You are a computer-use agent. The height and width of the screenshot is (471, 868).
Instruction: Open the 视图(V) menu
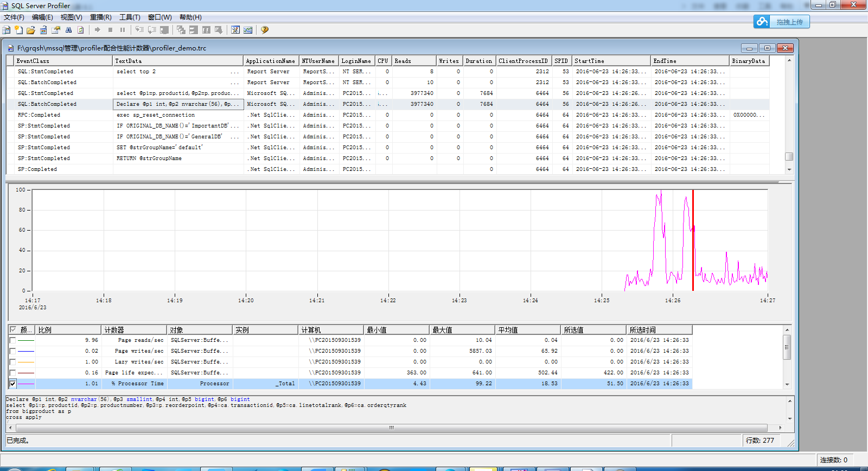pyautogui.click(x=71, y=17)
